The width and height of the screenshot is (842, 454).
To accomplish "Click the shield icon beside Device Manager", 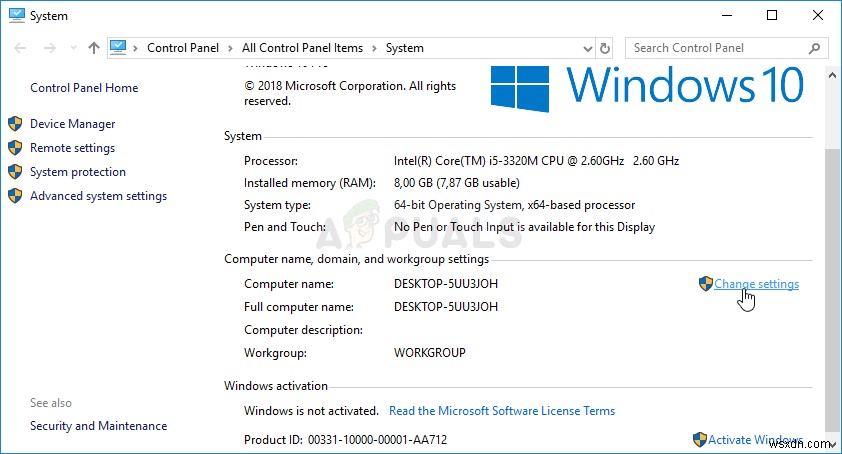I will [15, 124].
